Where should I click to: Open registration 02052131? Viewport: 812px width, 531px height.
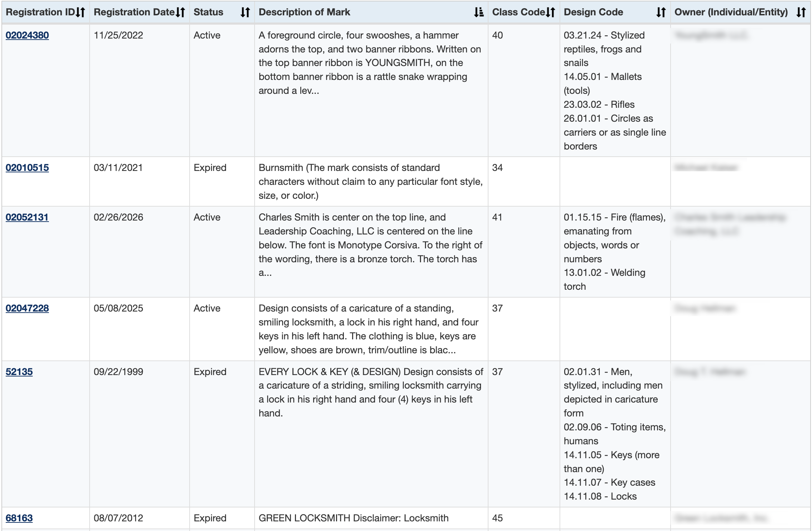27,217
